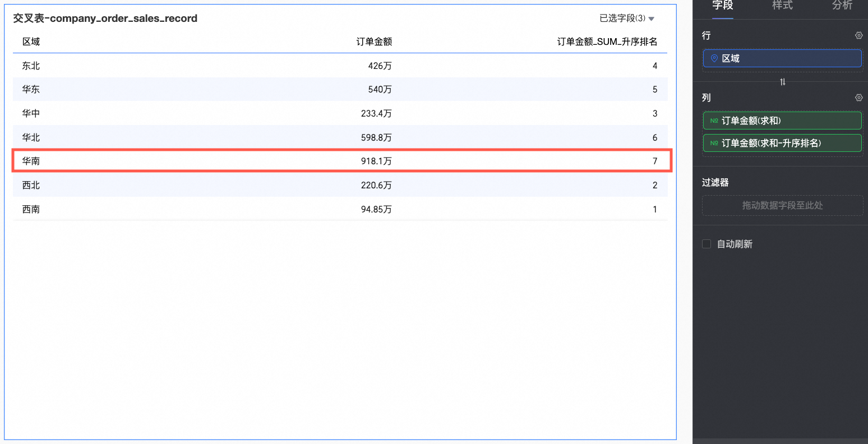Click the 列 section label
This screenshot has height=444, width=868.
pyautogui.click(x=706, y=98)
